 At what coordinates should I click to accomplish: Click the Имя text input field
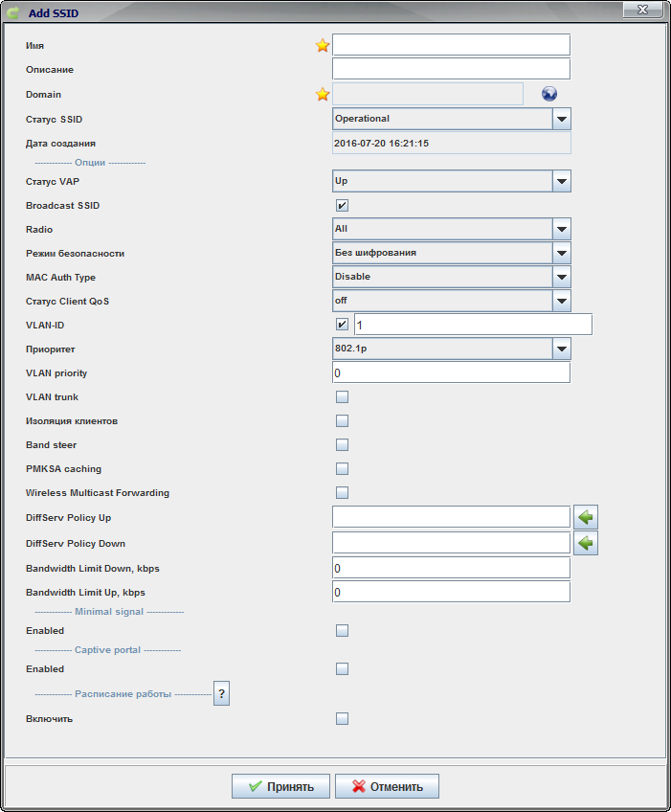pyautogui.click(x=451, y=45)
